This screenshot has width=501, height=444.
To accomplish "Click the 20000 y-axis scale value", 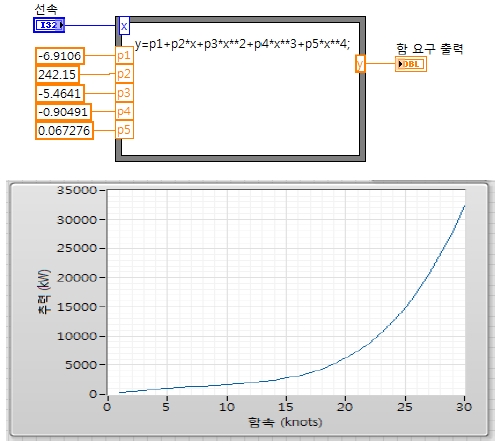I will click(x=77, y=278).
